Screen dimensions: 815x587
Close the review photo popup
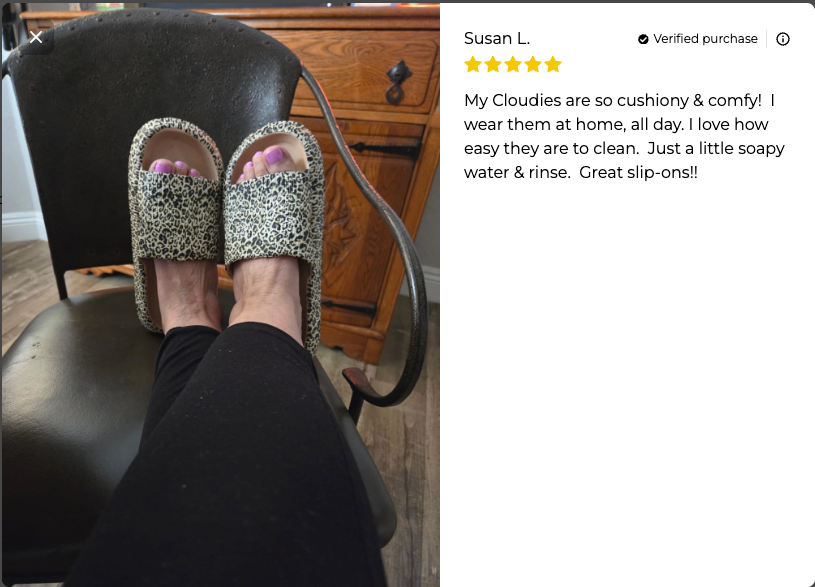[x=36, y=37]
